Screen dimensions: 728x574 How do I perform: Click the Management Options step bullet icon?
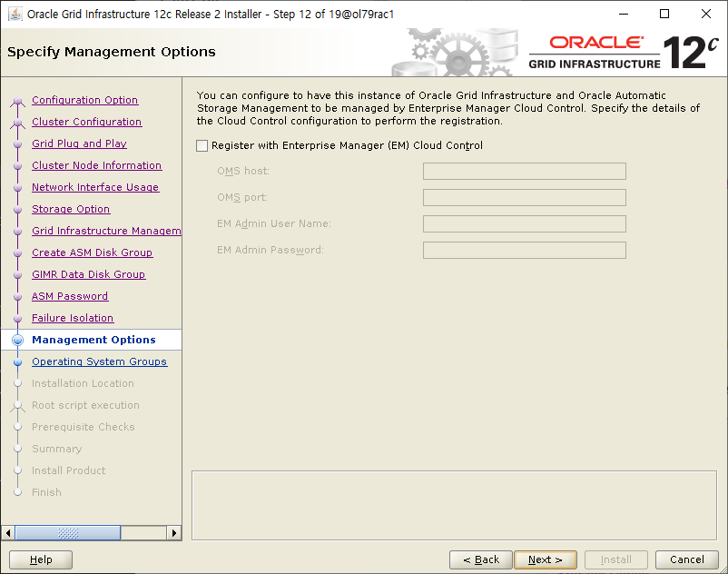(x=17, y=340)
